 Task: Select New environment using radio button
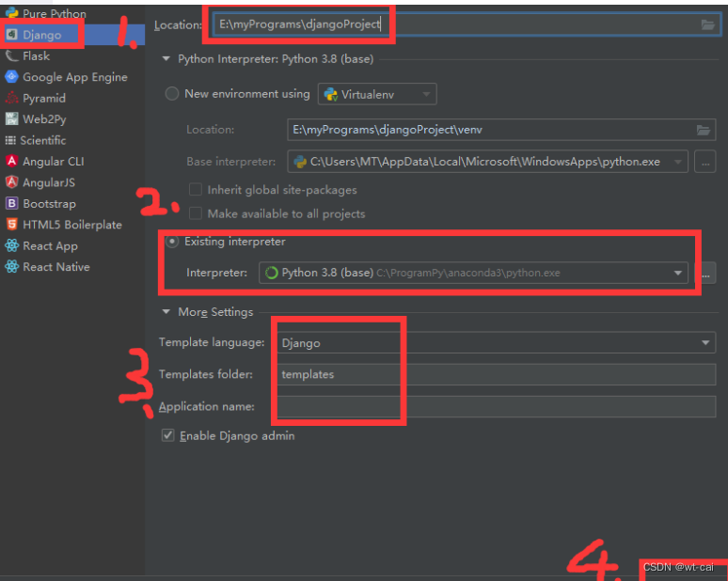click(172, 94)
